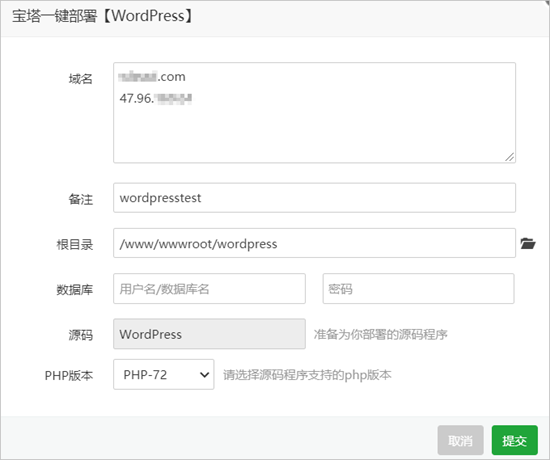550x460 pixels.
Task: Click the PHP版本 label
Action: pos(68,375)
